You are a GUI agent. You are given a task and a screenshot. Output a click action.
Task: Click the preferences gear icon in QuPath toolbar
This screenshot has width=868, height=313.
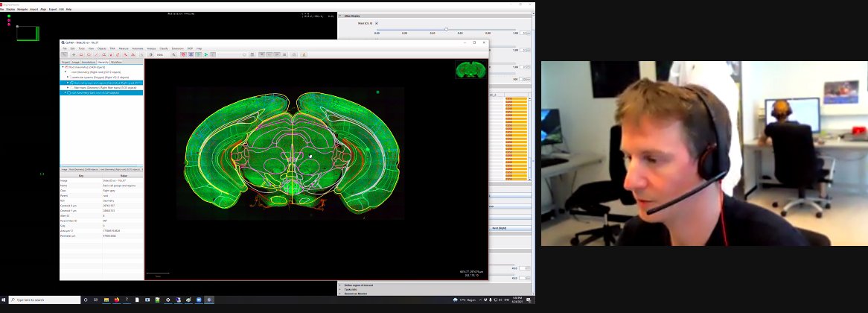tap(294, 55)
